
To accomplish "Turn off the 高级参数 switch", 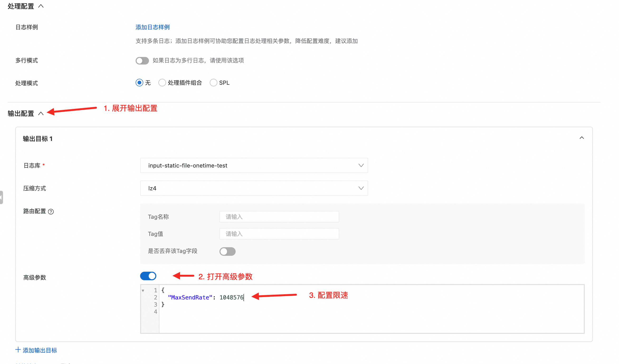I will [148, 276].
